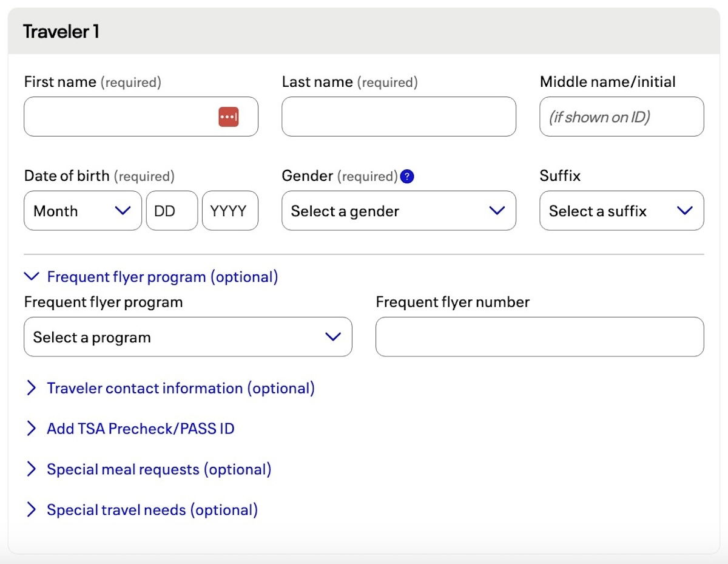Expand Traveler contact information section

click(180, 389)
